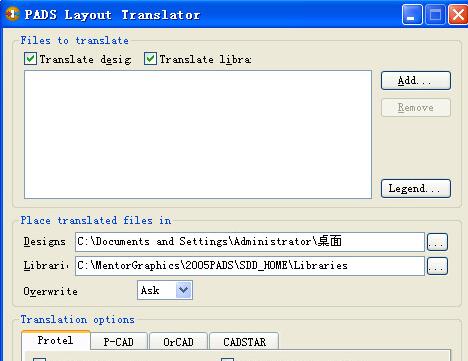Screen dimensions: 468x361
Task: Switch to the OrCAD tab
Action: [178, 341]
